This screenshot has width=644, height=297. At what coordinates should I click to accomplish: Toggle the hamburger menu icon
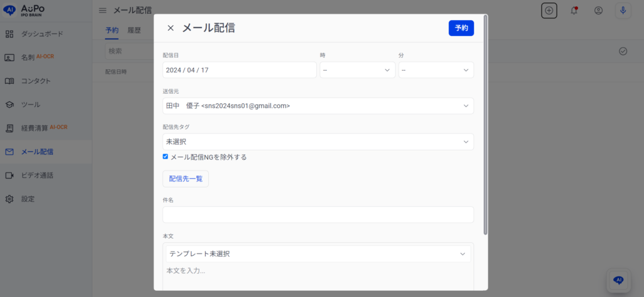(103, 11)
